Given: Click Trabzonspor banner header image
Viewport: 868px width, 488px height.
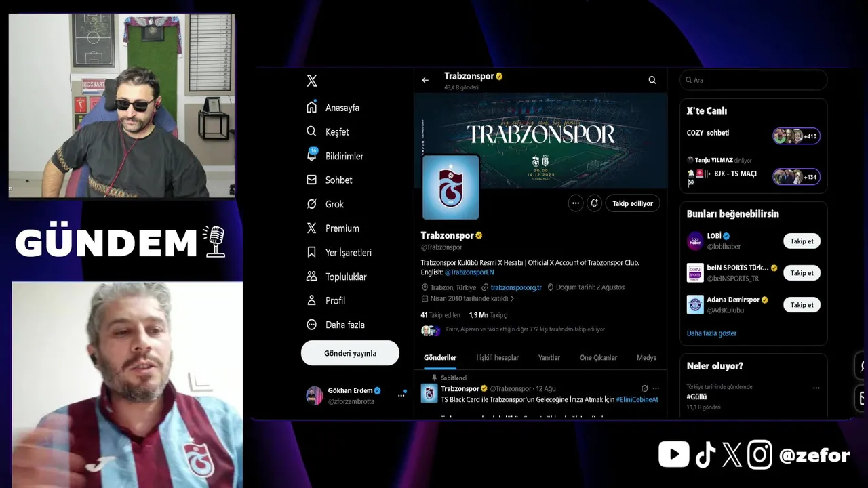Looking at the screenshot, I should (540, 140).
